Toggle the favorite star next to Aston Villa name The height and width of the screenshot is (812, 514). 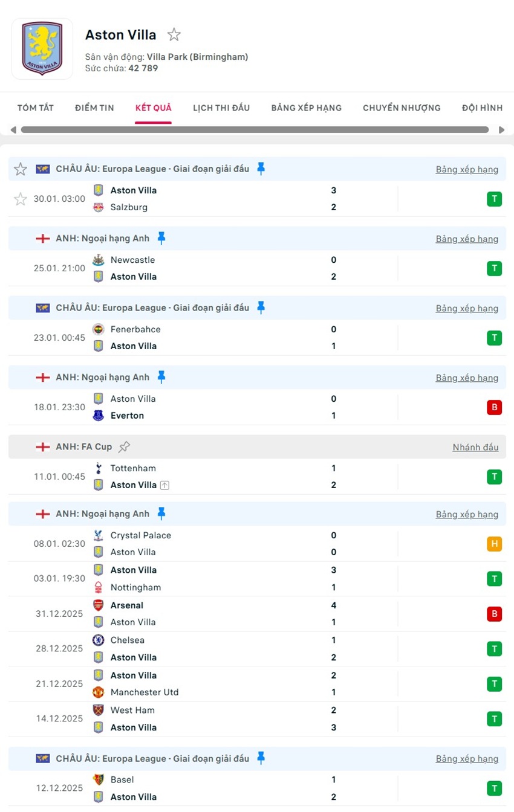(174, 34)
